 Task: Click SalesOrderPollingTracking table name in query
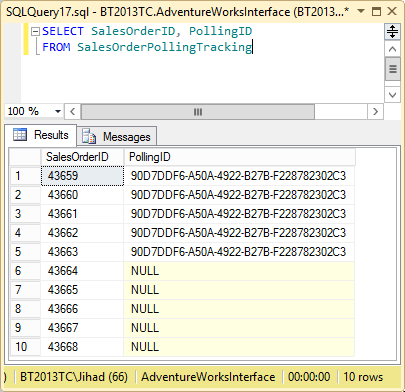(164, 47)
